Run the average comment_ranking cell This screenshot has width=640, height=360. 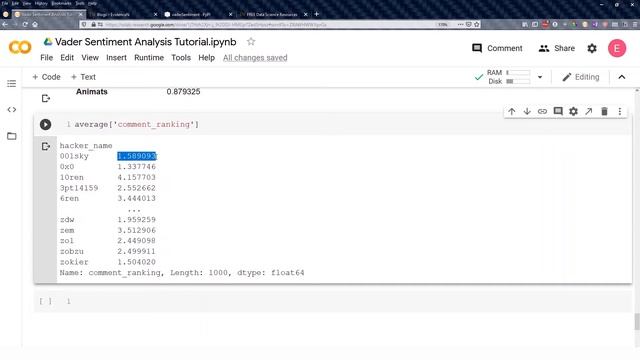coord(45,124)
